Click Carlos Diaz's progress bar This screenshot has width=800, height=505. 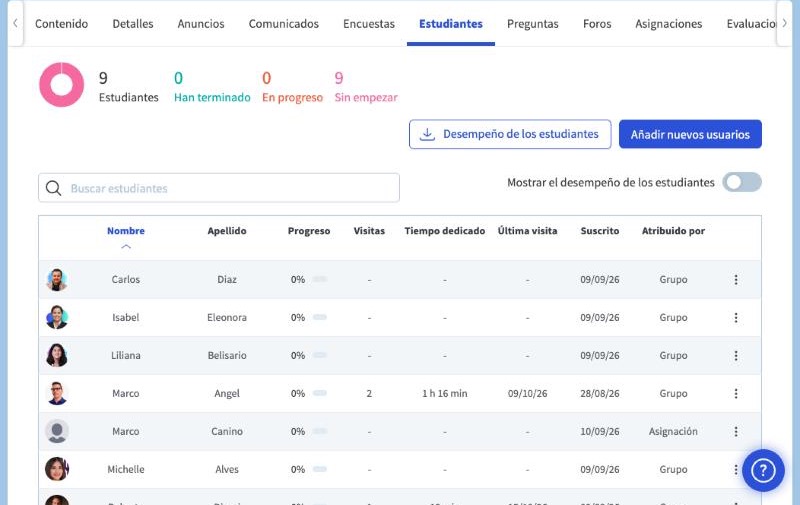(x=320, y=279)
